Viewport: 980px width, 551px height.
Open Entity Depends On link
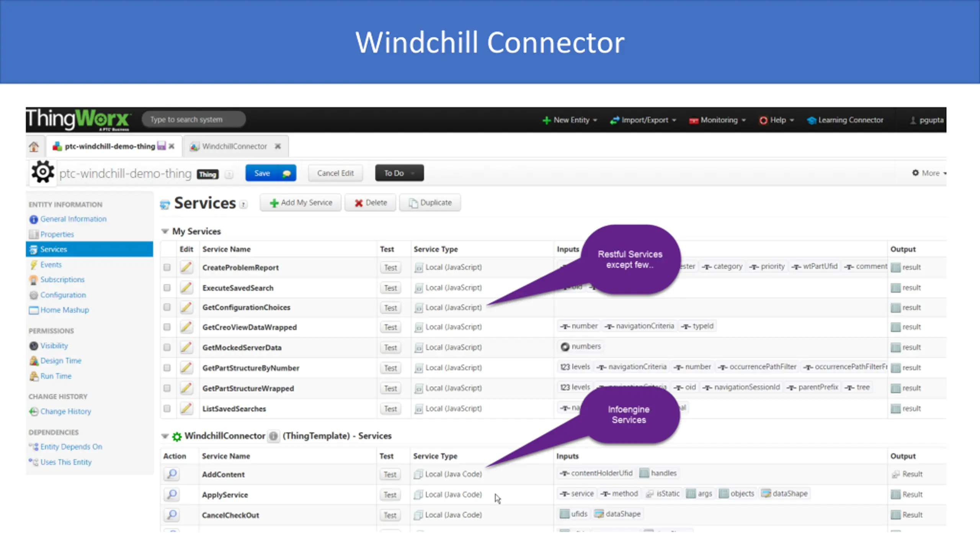point(71,447)
